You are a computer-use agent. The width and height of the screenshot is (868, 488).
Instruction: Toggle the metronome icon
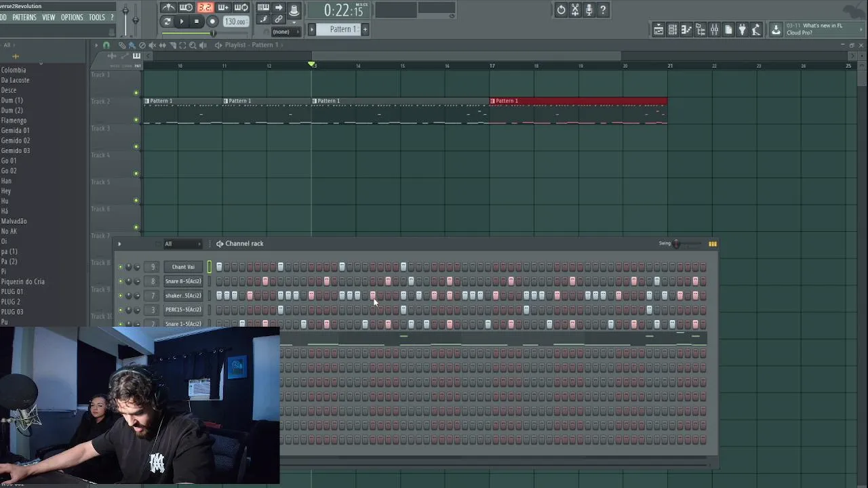pos(168,8)
